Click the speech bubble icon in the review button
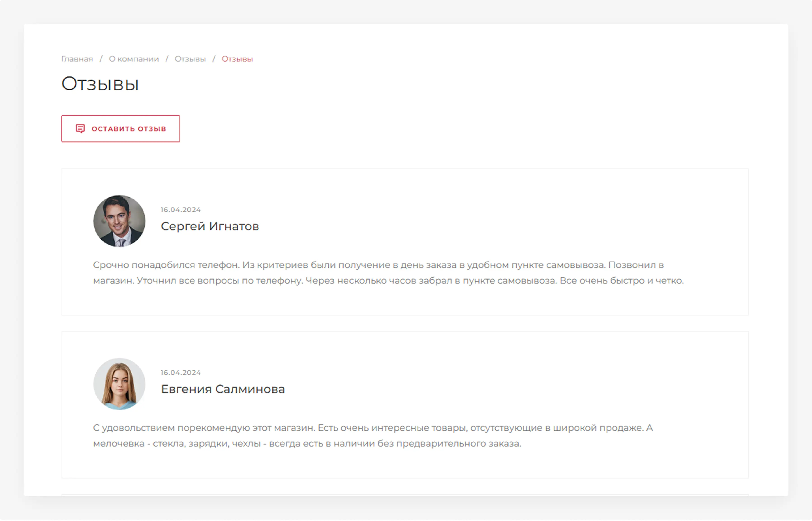The height and width of the screenshot is (521, 812). [80, 129]
